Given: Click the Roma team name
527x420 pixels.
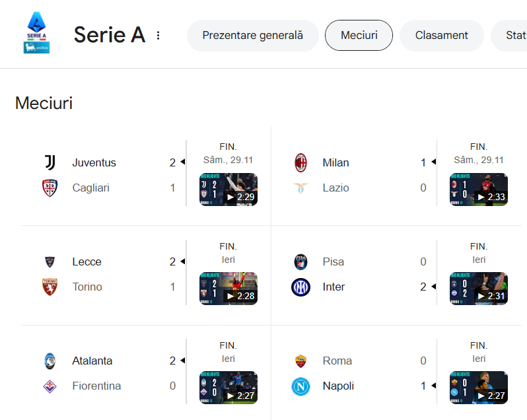Looking at the screenshot, I should coord(337,361).
